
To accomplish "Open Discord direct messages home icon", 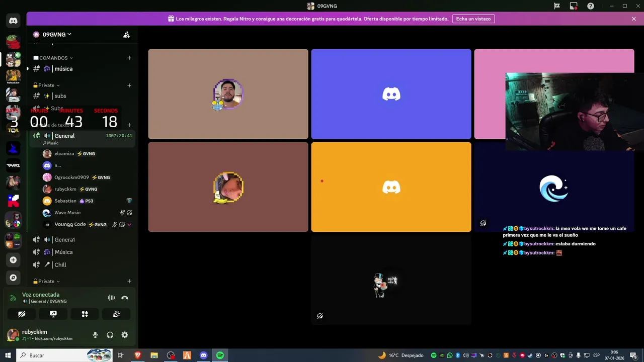I will point(13,21).
